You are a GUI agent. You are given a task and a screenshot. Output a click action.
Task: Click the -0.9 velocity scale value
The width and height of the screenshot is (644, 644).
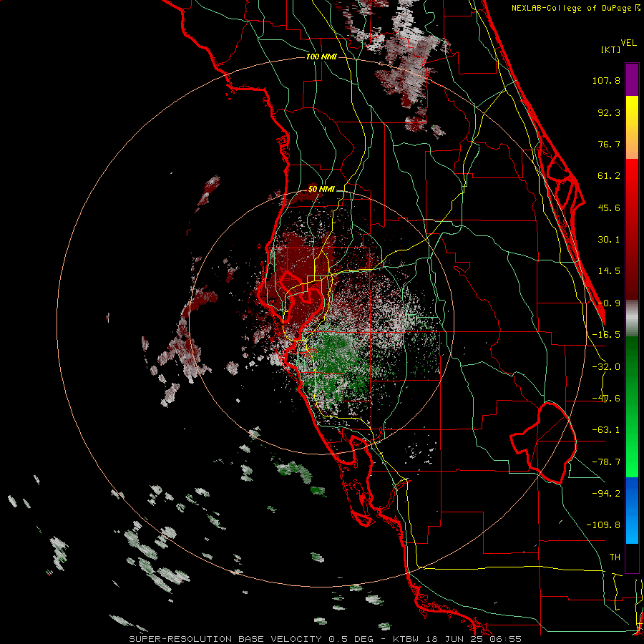click(609, 303)
